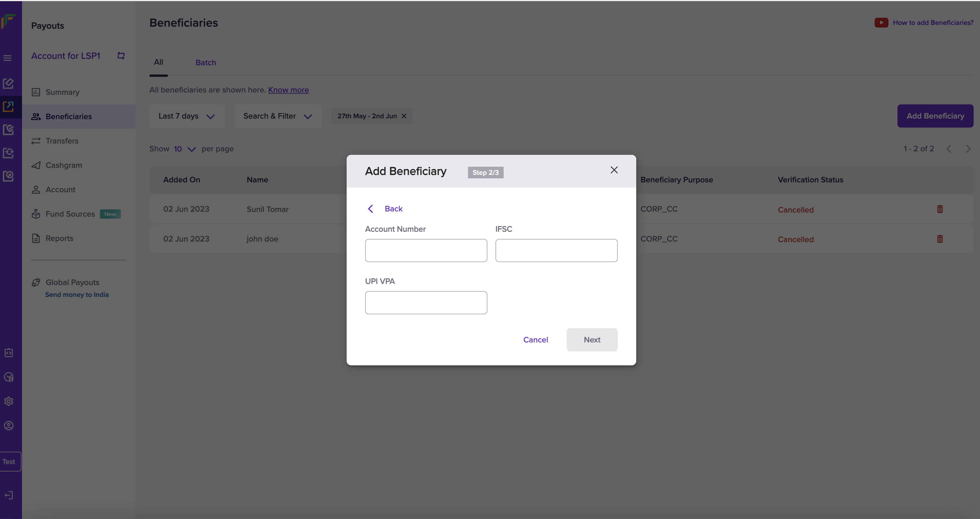Delete the Sunil Tomar beneficiary with trash icon
This screenshot has height=519, width=980.
click(940, 209)
